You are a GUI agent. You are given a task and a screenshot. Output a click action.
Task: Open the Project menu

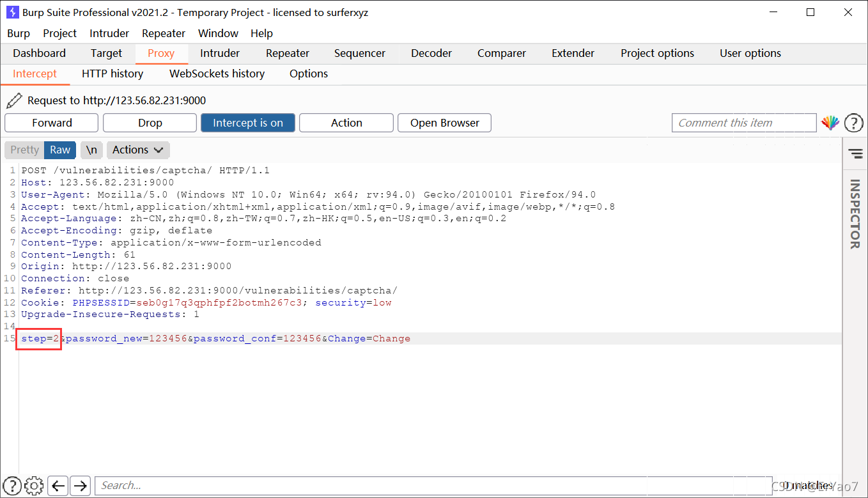click(x=59, y=33)
